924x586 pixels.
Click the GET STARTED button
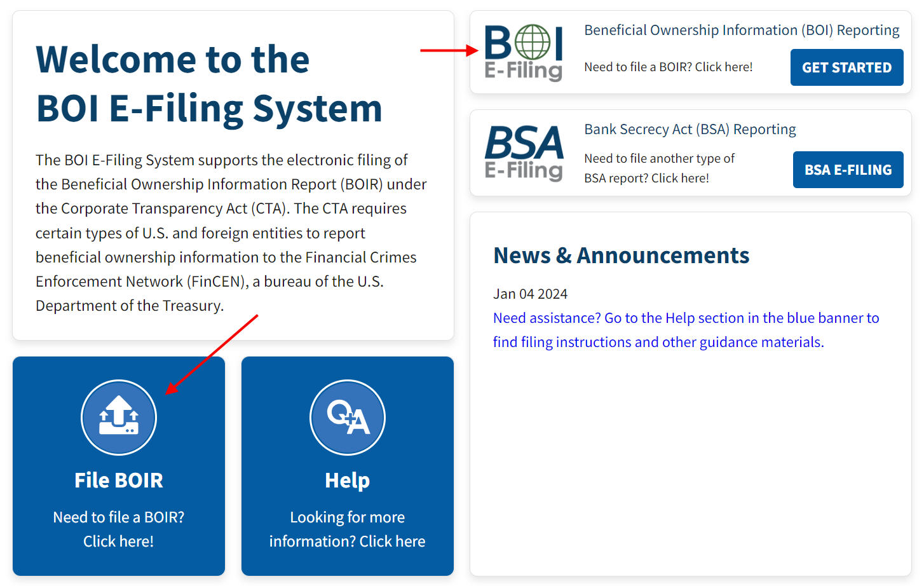846,67
